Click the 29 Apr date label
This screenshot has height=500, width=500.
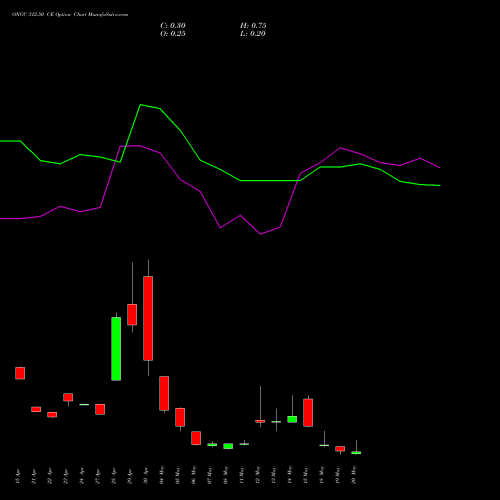click(130, 476)
